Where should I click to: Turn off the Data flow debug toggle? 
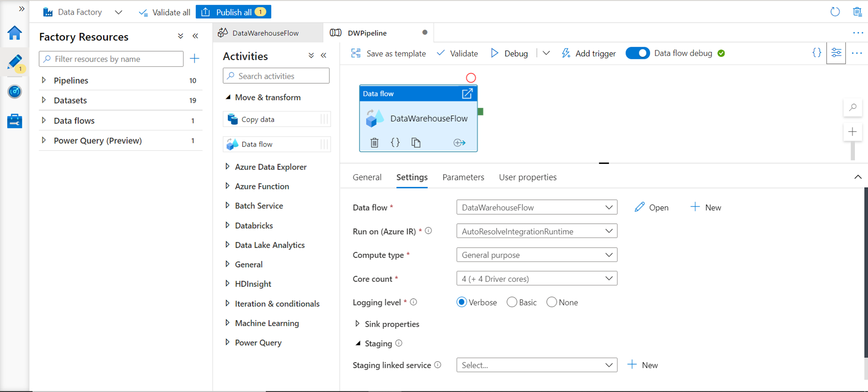coord(637,53)
